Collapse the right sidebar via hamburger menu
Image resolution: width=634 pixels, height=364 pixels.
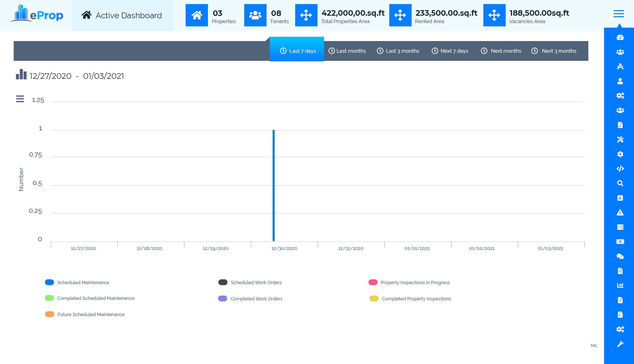tap(619, 14)
